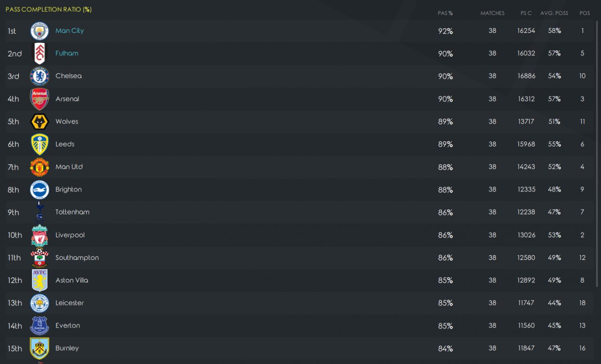Sort by the AVG. POSS column header

554,13
